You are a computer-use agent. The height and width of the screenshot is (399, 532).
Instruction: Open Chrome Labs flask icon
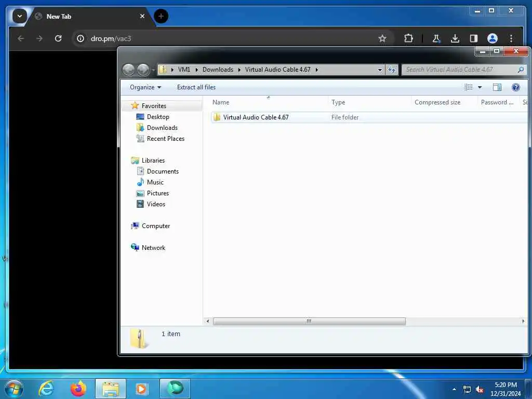point(436,38)
